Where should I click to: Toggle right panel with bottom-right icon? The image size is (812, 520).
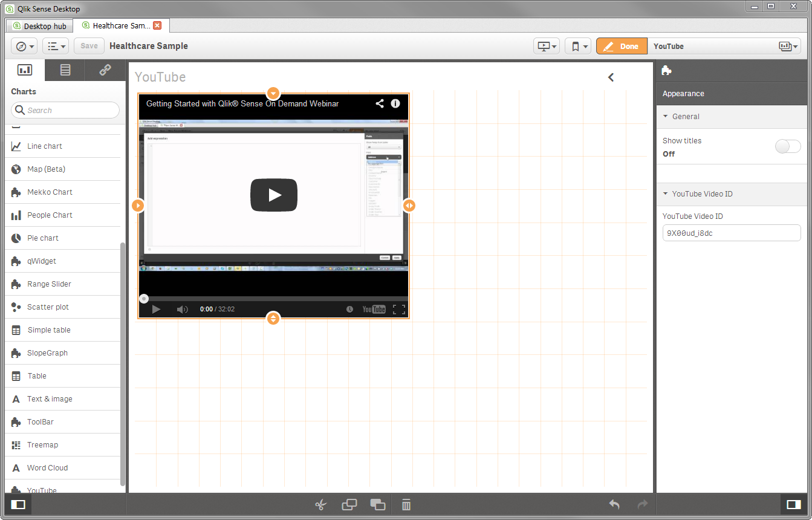coord(794,504)
